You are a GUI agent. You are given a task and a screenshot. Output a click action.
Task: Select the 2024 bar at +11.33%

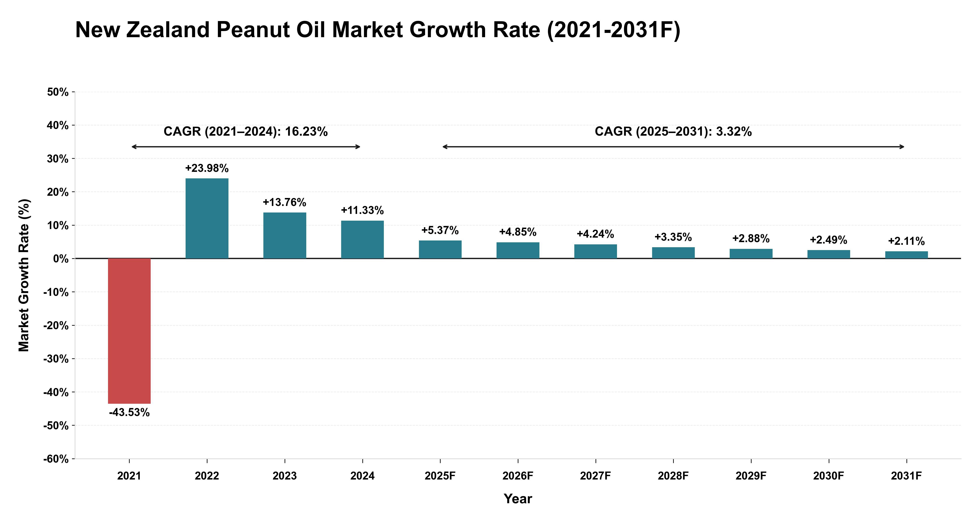(x=363, y=239)
